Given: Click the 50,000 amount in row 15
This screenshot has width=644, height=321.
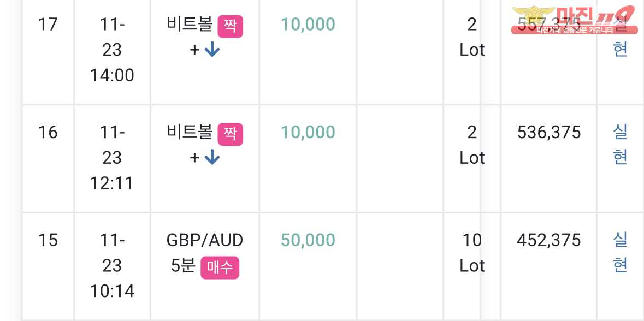Looking at the screenshot, I should coord(308,240).
